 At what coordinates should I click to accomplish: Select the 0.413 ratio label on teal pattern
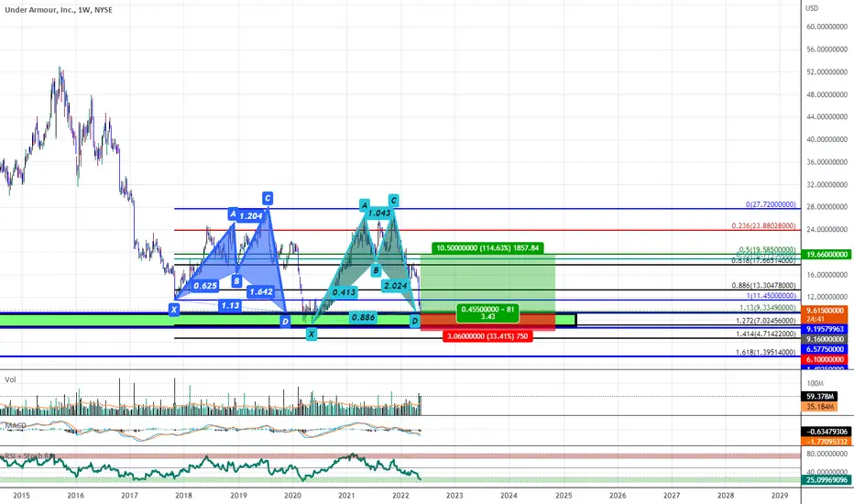point(345,292)
